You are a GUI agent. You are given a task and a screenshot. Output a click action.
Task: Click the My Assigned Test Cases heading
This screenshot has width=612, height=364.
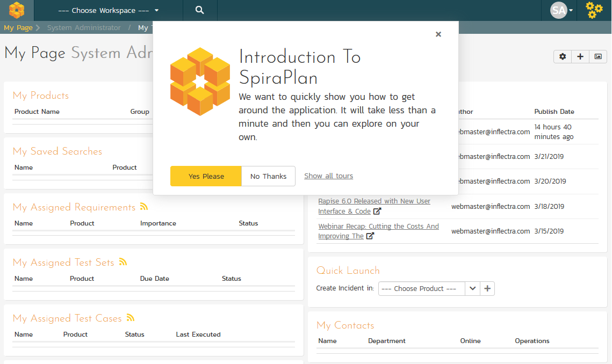pos(67,318)
